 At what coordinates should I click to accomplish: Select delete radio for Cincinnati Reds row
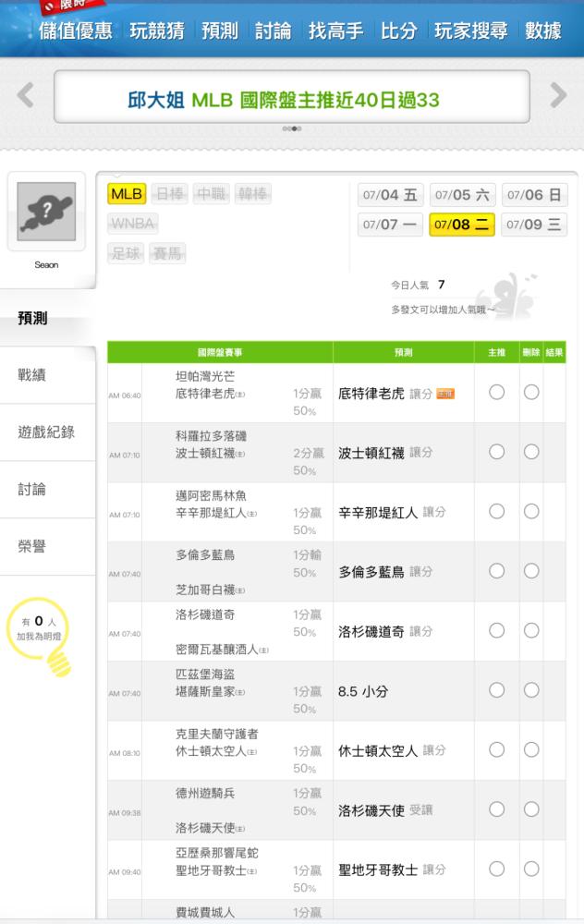pos(531,511)
